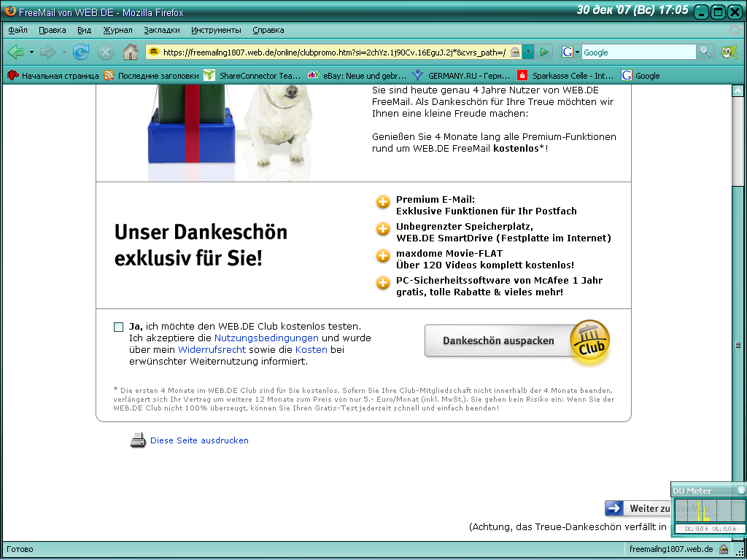Click the 'Premium E-Mail:' feature heading

[x=436, y=200]
